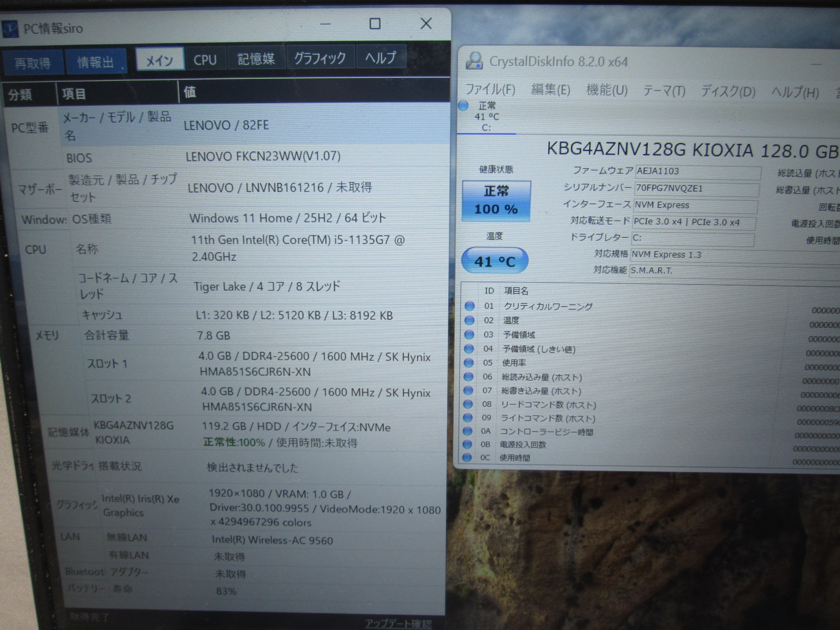
Task: Click the 再取得 button
Action: click(x=33, y=64)
